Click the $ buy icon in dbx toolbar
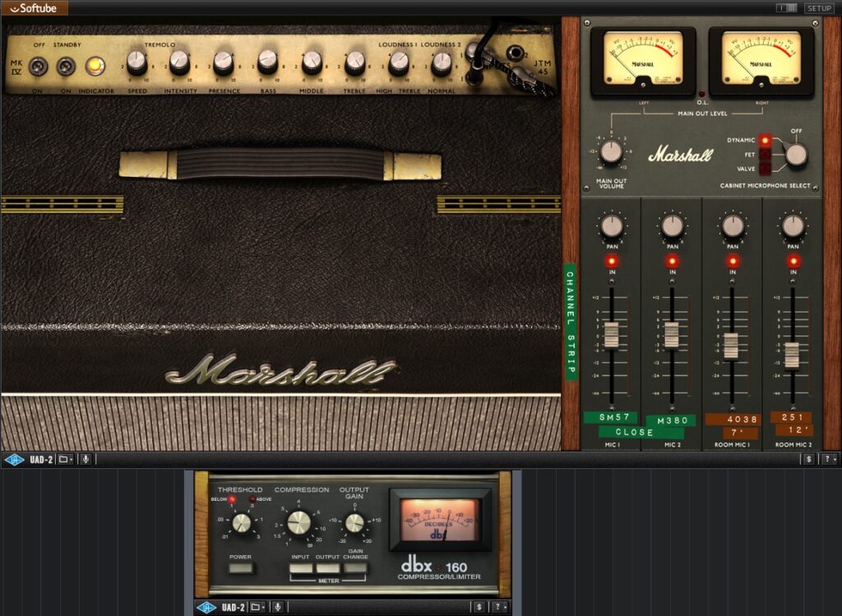Viewport: 842px width, 616px height. tap(479, 608)
